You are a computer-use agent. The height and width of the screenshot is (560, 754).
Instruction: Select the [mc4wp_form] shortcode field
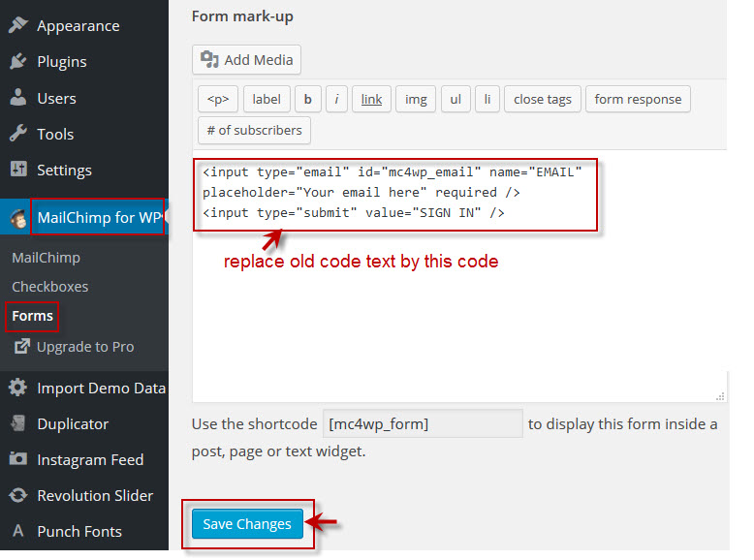click(423, 424)
